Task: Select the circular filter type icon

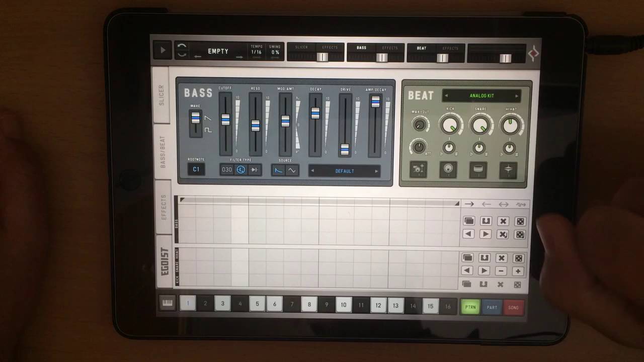Action: coord(241,170)
